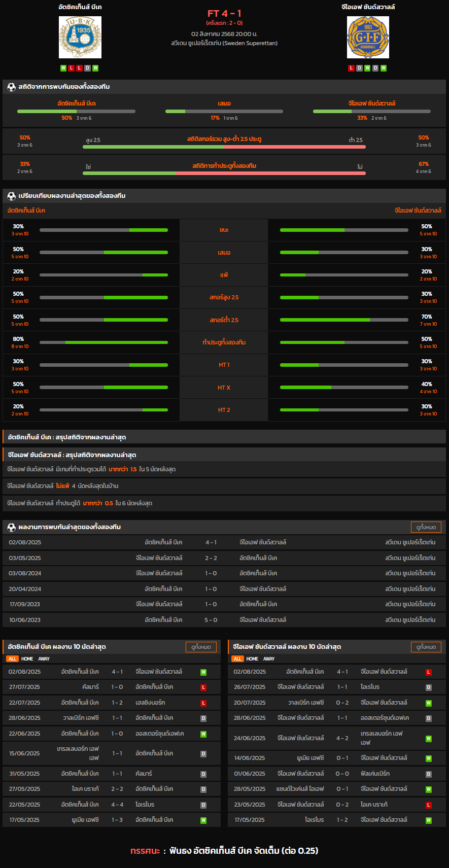Click the ครึ่งแรก : 2 - 0 halftime text
This screenshot has width=449, height=868.
click(x=224, y=23)
